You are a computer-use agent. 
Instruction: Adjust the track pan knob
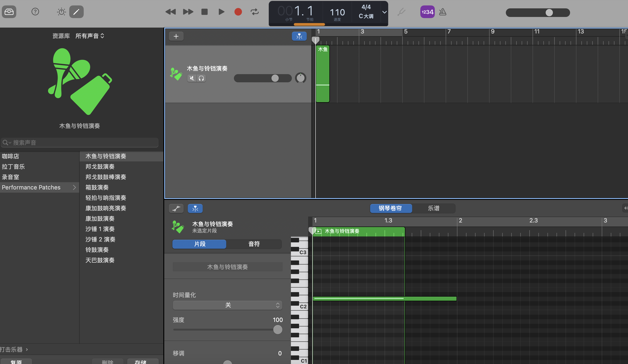point(301,78)
